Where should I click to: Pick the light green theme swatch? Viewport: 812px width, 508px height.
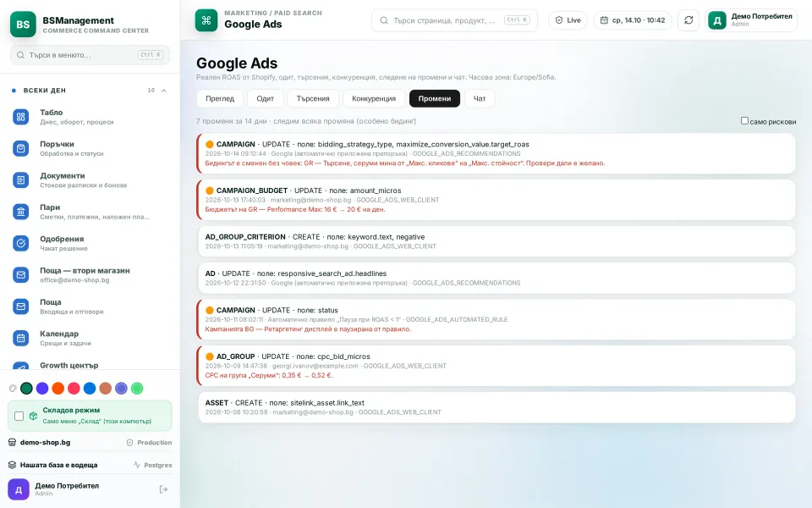[x=137, y=389]
